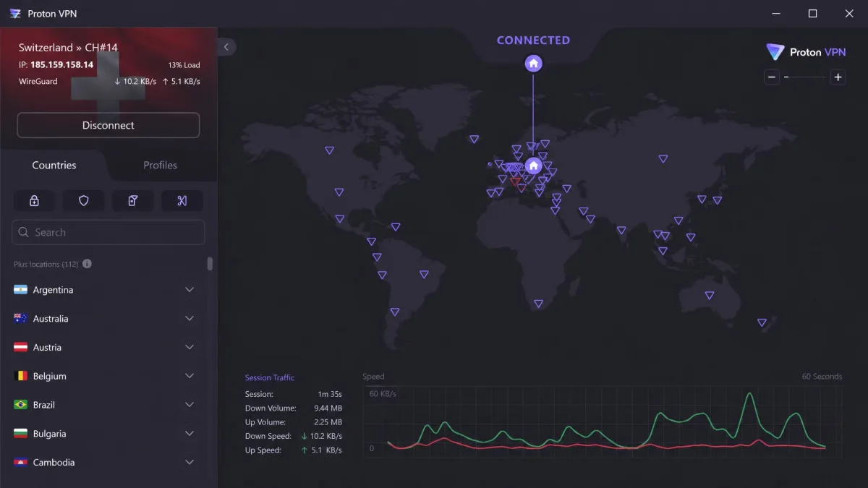Image resolution: width=868 pixels, height=488 pixels.
Task: Click the Down Volume 9.44 MB value
Action: point(328,408)
